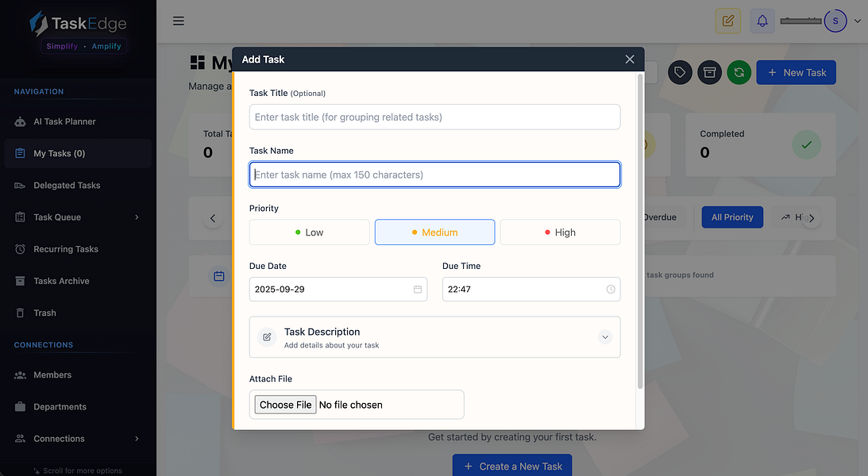Open Recurring Tasks from sidebar
The height and width of the screenshot is (476, 868).
[x=78, y=249]
